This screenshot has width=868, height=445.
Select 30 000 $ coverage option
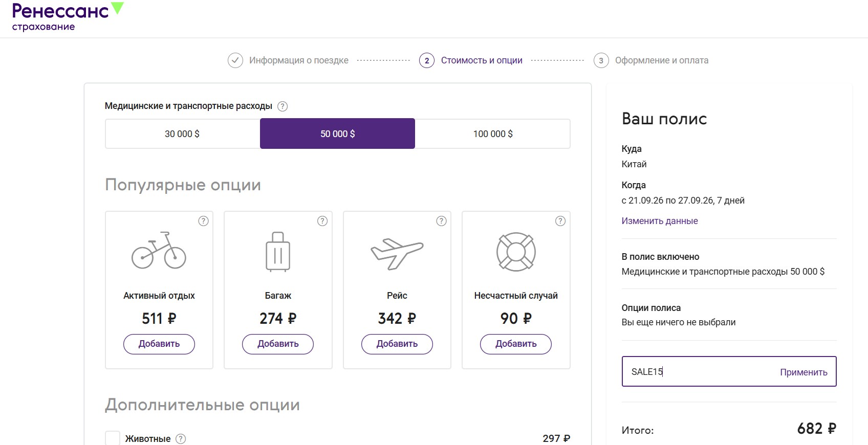pos(182,133)
